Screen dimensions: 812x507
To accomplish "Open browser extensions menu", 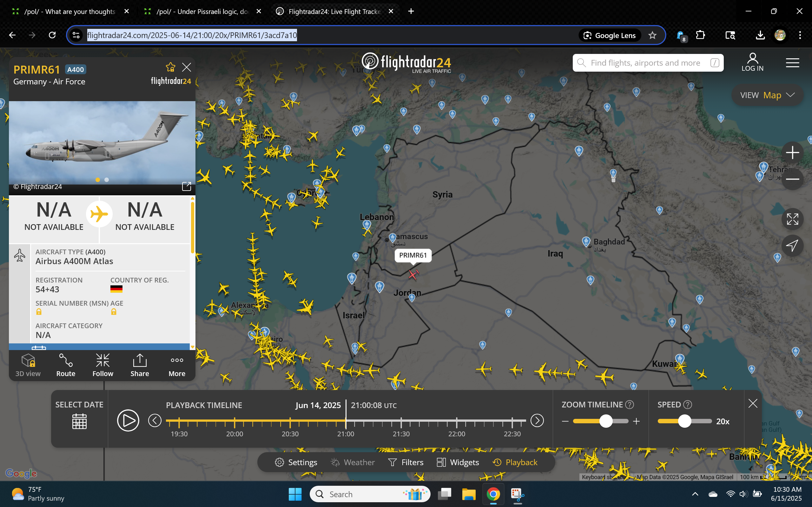I will (x=700, y=35).
